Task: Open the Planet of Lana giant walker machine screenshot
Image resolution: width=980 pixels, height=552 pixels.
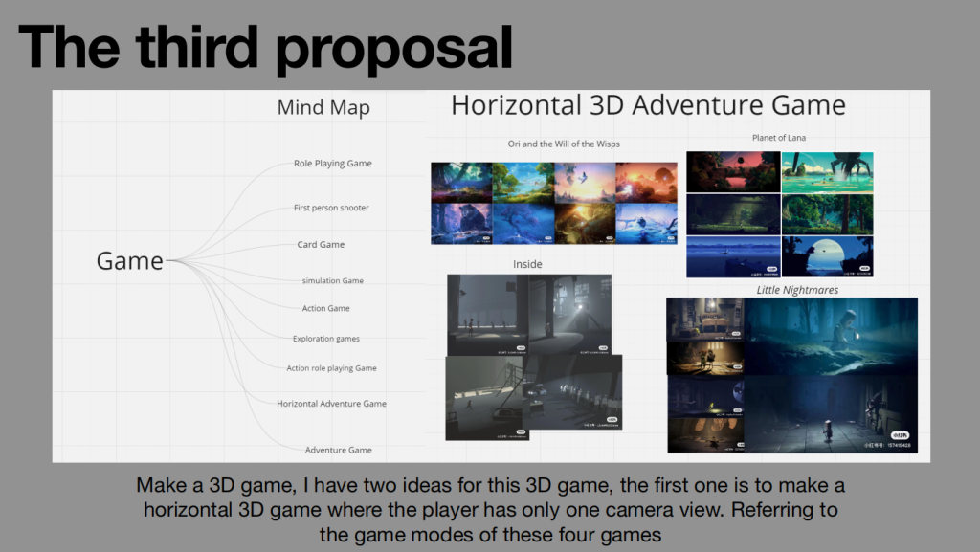Action: pos(828,172)
